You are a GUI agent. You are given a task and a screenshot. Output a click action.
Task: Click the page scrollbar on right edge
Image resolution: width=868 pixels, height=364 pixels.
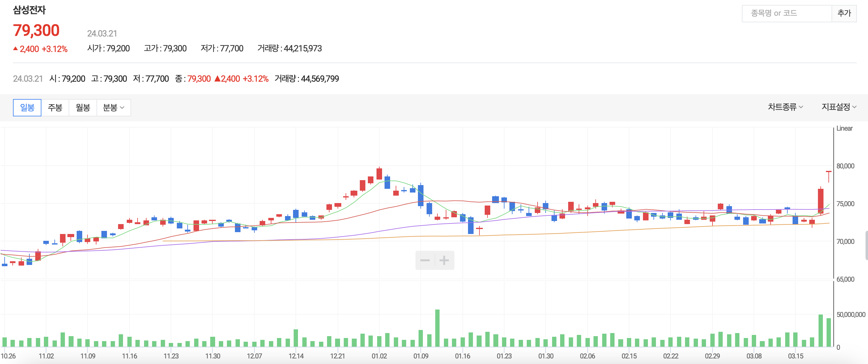click(x=866, y=245)
